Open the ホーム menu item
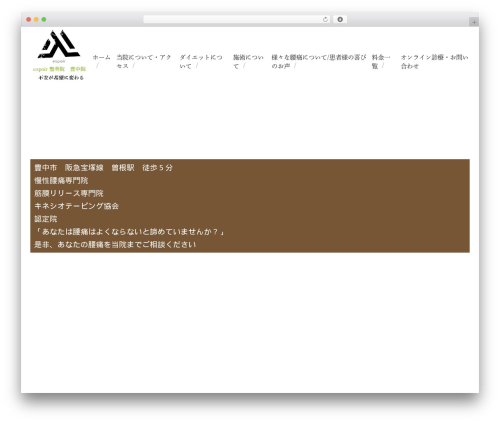 (x=101, y=57)
